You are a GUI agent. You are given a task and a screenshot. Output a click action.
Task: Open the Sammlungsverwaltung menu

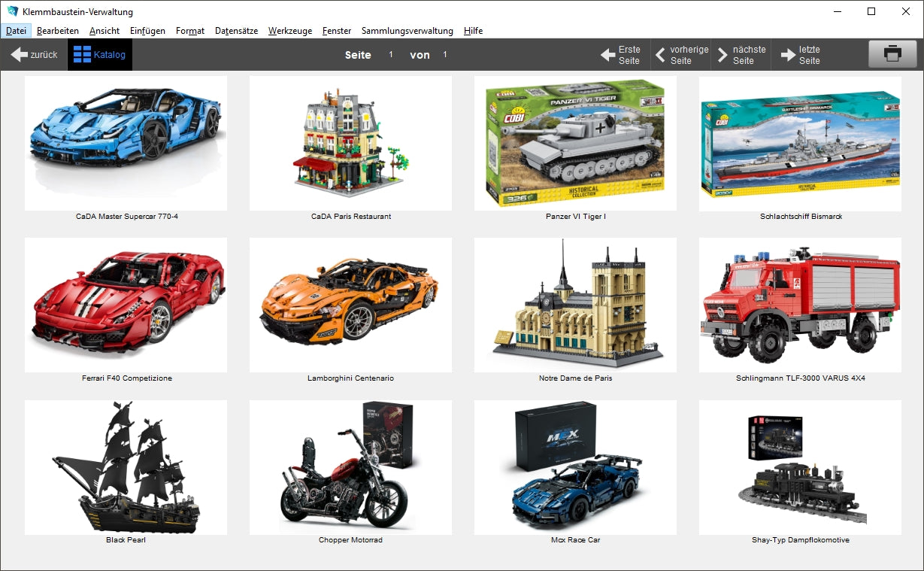click(x=407, y=31)
